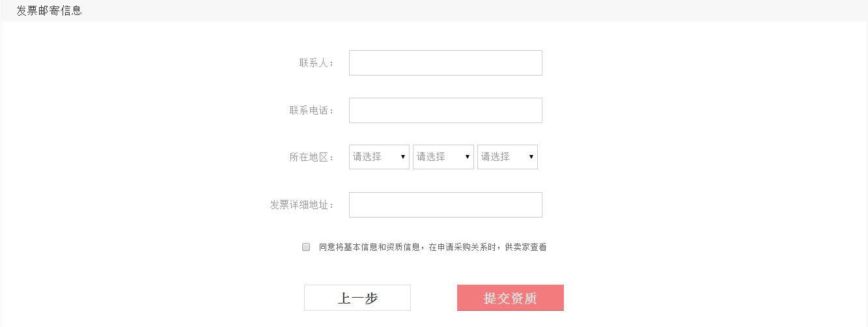Click the black arrow of the middle region dropdown
Screen dimensions: 868x327
pyautogui.click(x=468, y=157)
